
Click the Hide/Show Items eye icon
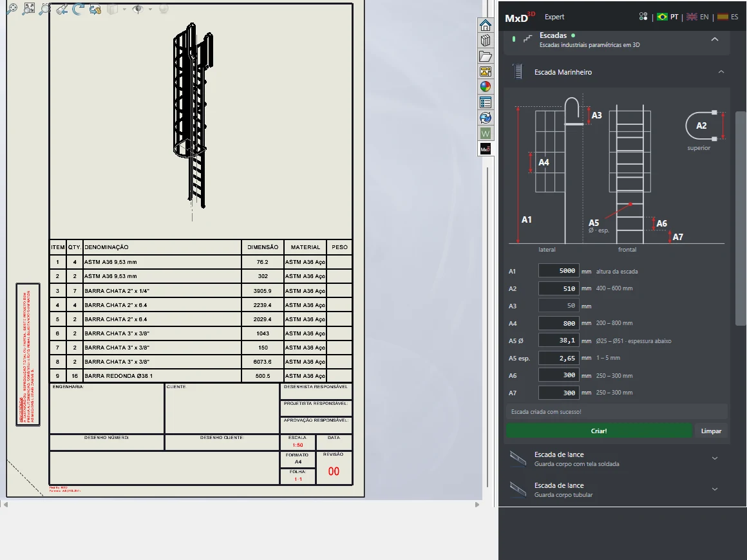pyautogui.click(x=137, y=8)
